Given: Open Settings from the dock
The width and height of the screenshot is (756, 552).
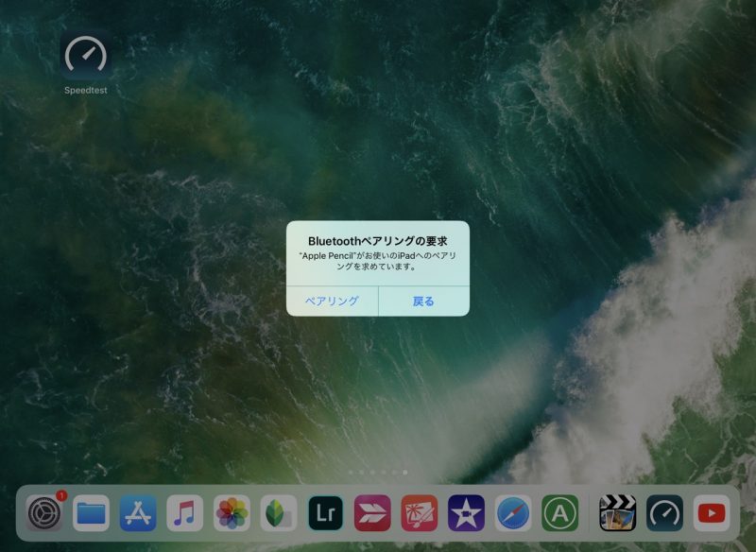Looking at the screenshot, I should [44, 513].
